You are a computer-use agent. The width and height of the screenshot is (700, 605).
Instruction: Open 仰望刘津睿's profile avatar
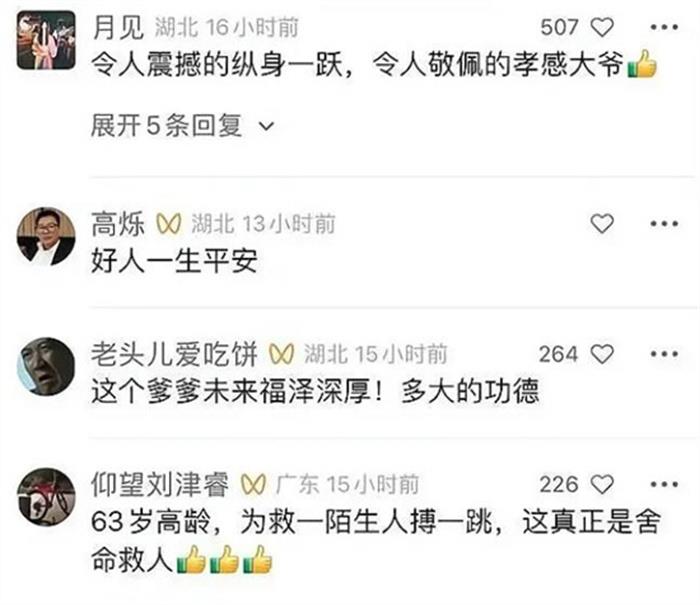[46, 497]
